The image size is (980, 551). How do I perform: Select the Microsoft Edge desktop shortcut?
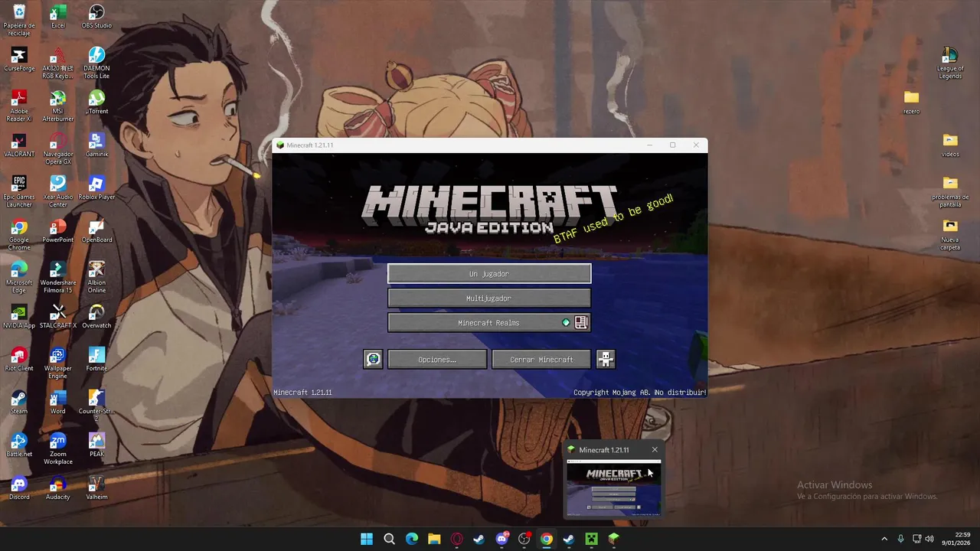pos(19,278)
